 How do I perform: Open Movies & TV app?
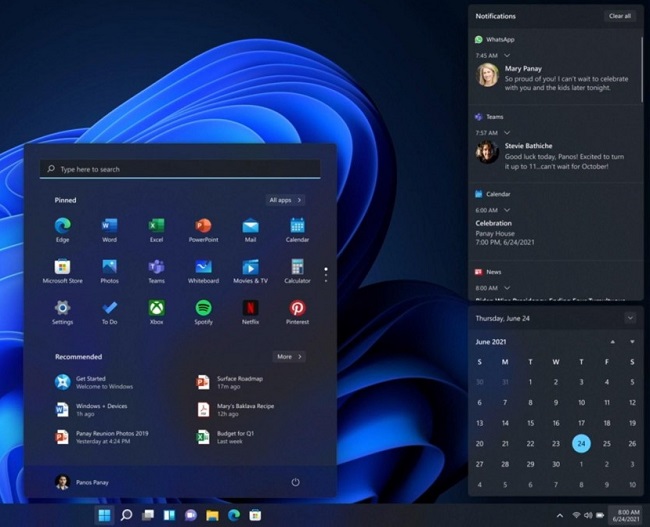click(250, 271)
